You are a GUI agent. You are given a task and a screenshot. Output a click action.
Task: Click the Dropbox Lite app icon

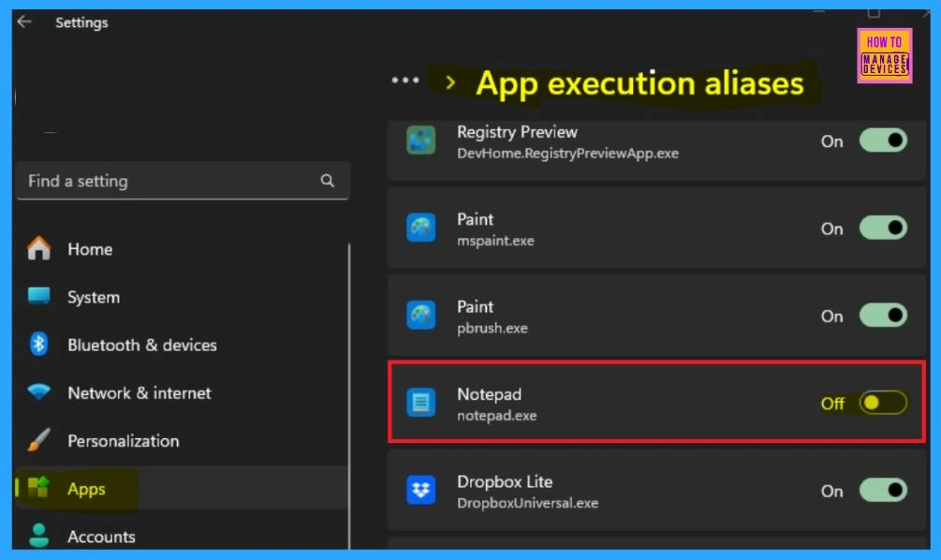tap(420, 491)
